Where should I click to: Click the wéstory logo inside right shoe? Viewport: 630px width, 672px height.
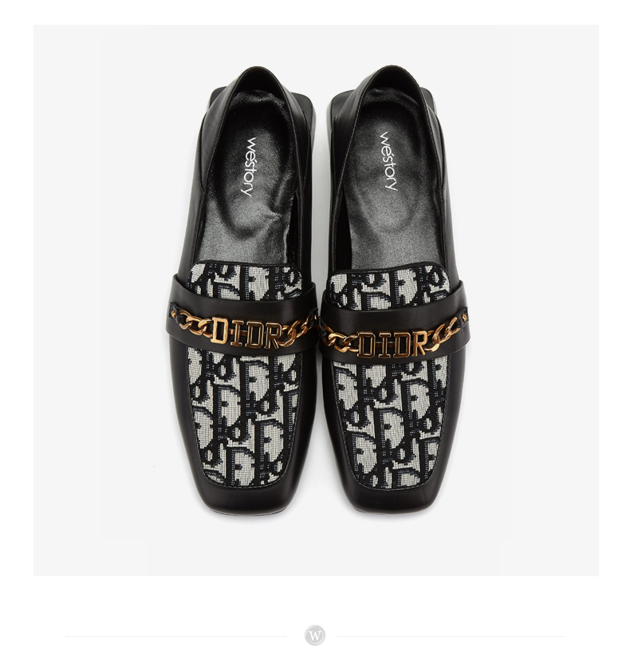tap(389, 160)
